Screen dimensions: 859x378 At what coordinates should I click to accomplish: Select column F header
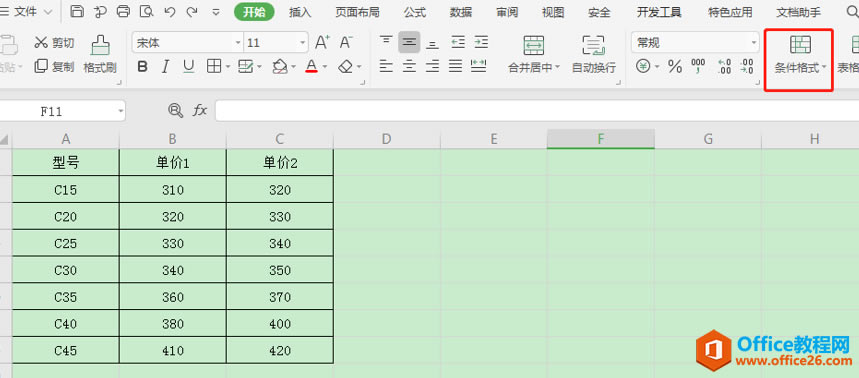600,139
